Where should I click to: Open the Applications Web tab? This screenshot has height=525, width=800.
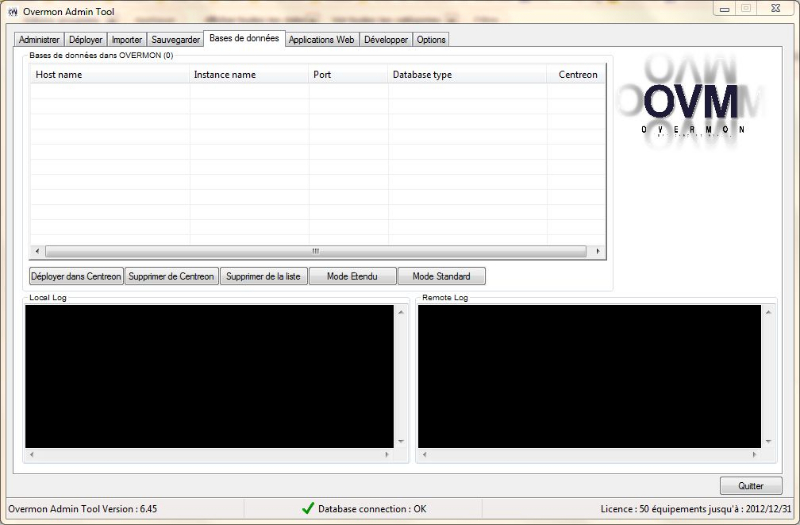pyautogui.click(x=321, y=39)
